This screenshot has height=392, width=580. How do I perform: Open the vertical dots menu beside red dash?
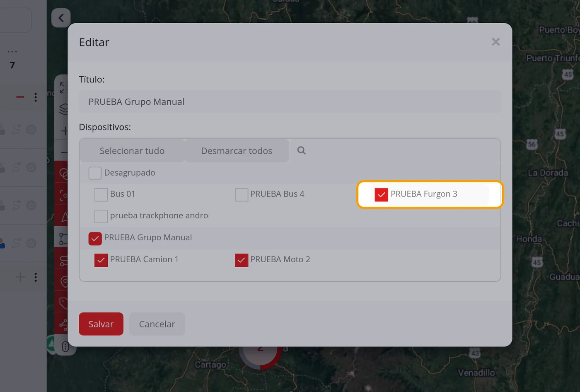pos(36,97)
